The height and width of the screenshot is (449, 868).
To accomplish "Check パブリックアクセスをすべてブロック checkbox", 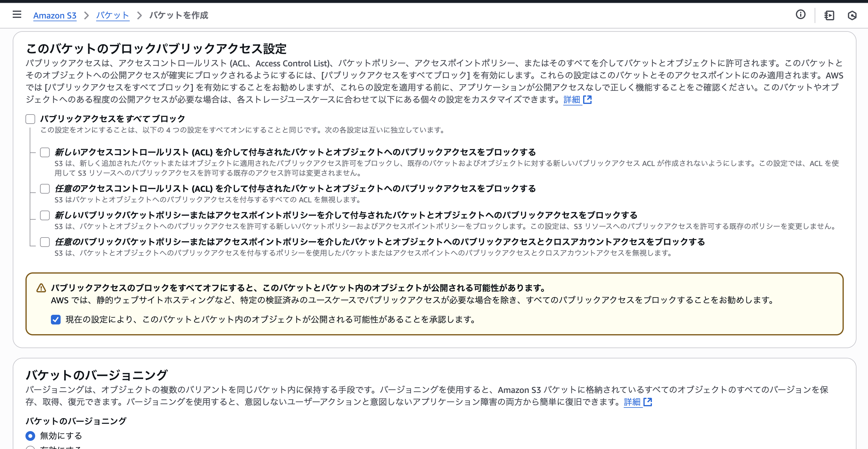I will 30,119.
